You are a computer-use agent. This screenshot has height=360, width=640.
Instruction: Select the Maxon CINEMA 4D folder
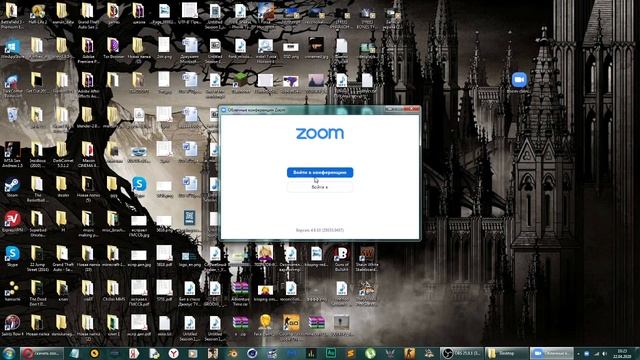[x=87, y=153]
